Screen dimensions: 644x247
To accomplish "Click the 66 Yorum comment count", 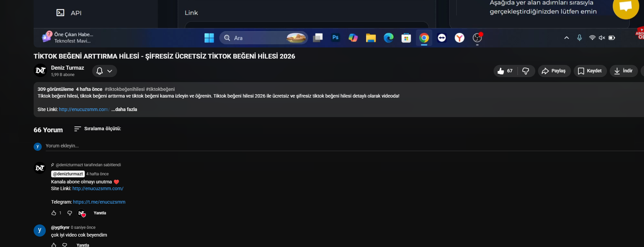I will tap(48, 130).
